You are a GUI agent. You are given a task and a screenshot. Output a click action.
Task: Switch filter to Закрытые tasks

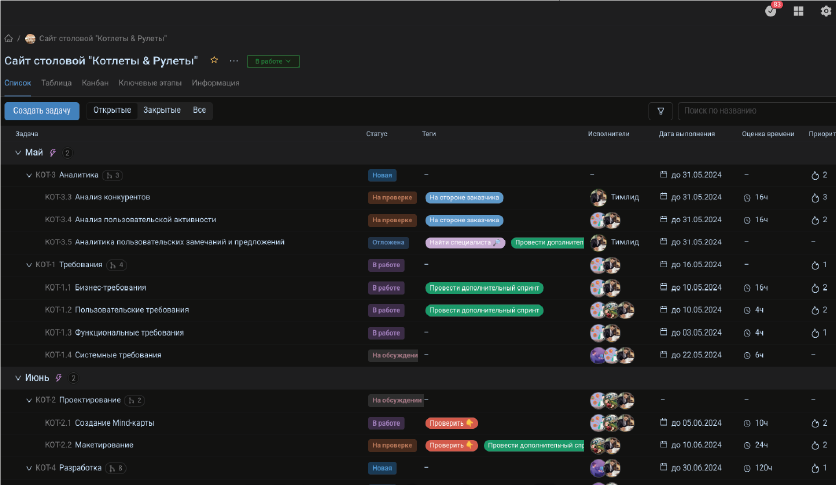click(x=162, y=110)
